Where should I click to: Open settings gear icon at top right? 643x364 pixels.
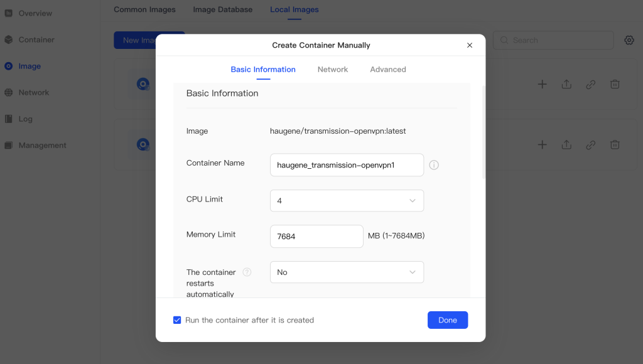(629, 40)
